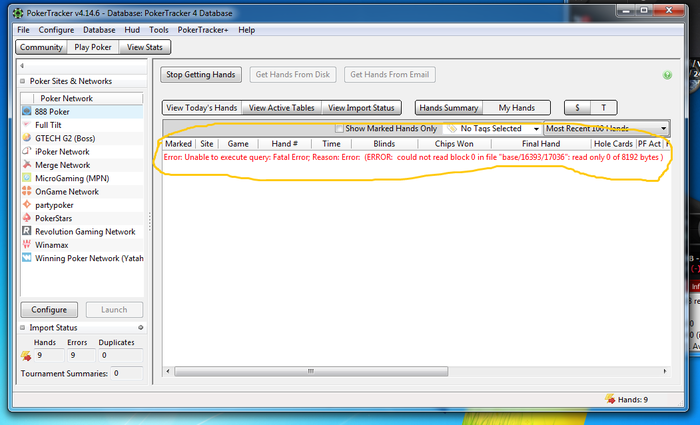Screen dimensions: 700x425
Task: Open the File menu
Action: (23, 30)
